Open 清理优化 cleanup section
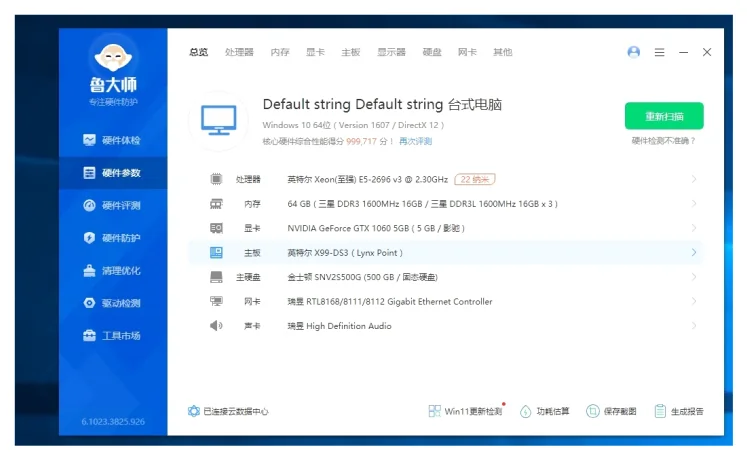 [113, 270]
